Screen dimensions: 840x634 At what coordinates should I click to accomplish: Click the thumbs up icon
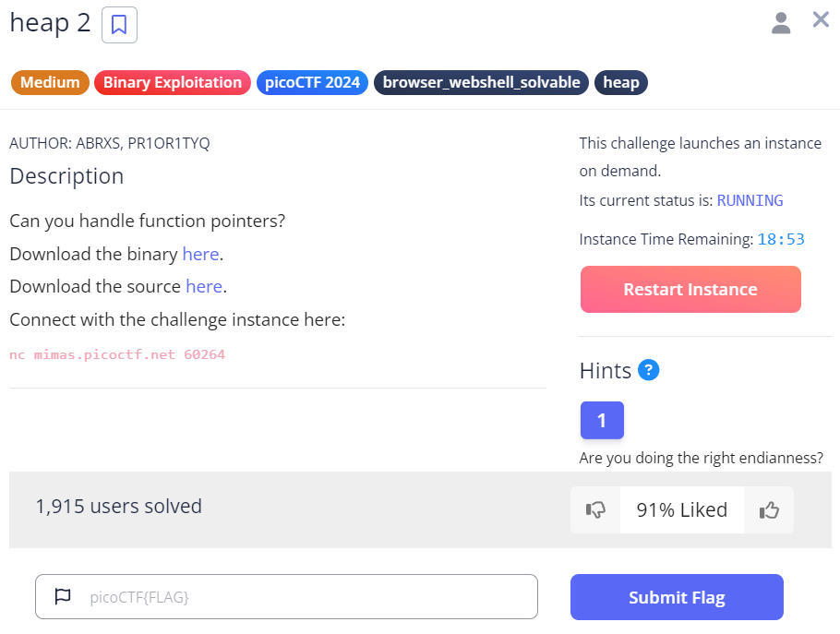coord(769,509)
